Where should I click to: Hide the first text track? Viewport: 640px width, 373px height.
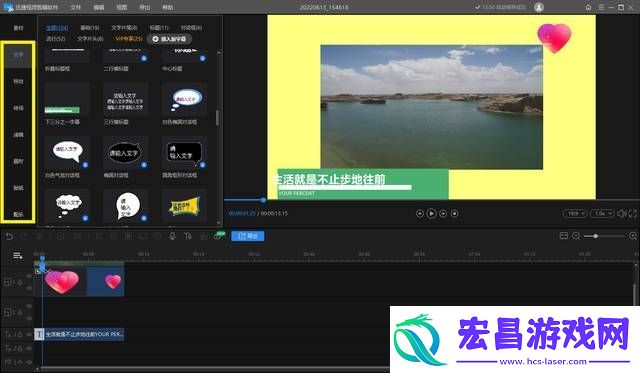click(x=29, y=334)
